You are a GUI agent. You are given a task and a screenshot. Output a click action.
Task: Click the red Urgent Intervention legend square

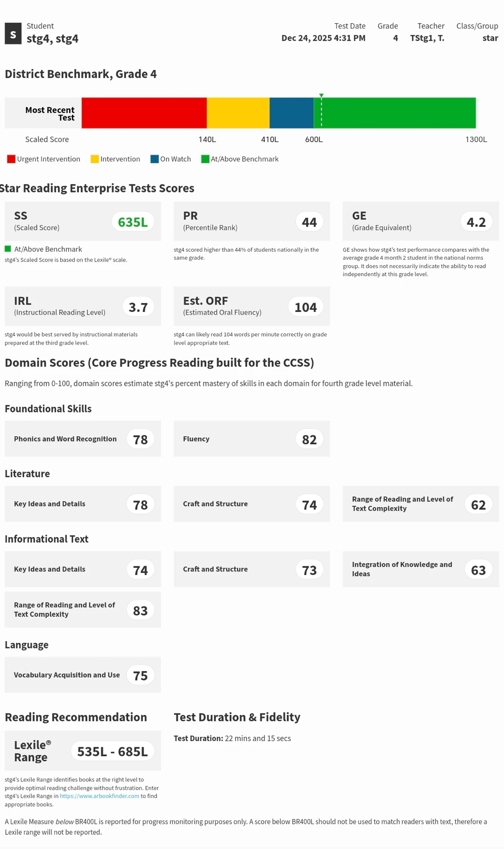[11, 159]
